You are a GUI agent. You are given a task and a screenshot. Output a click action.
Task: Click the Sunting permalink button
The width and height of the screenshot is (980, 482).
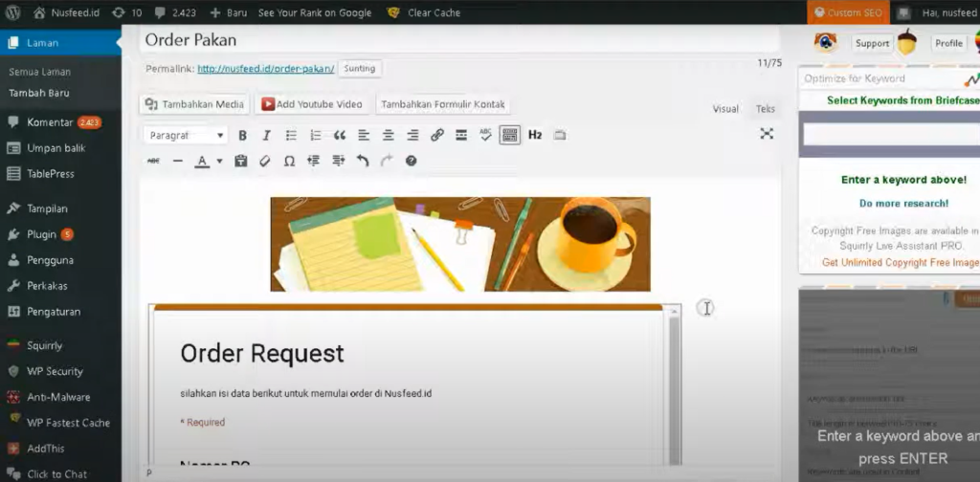[x=360, y=69]
